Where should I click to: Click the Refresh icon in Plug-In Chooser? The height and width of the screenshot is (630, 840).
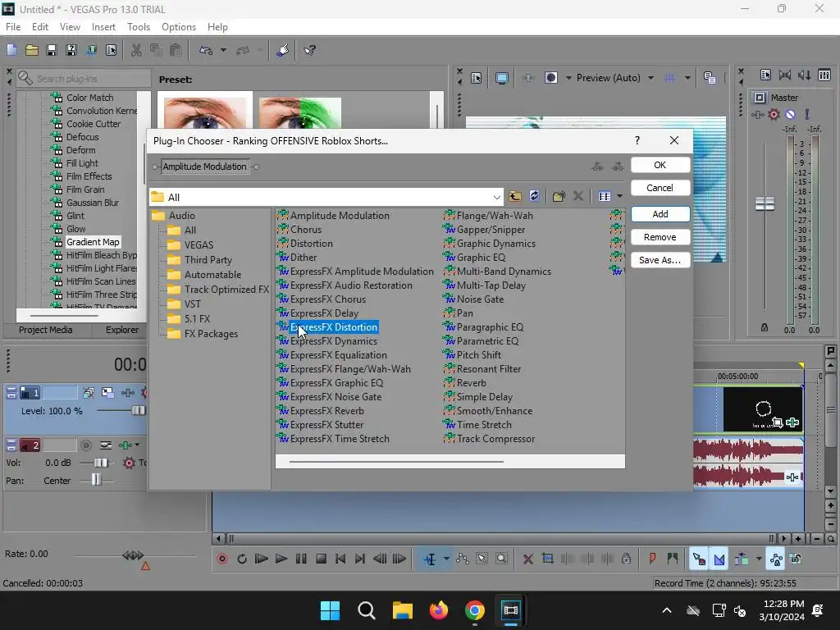pyautogui.click(x=534, y=196)
